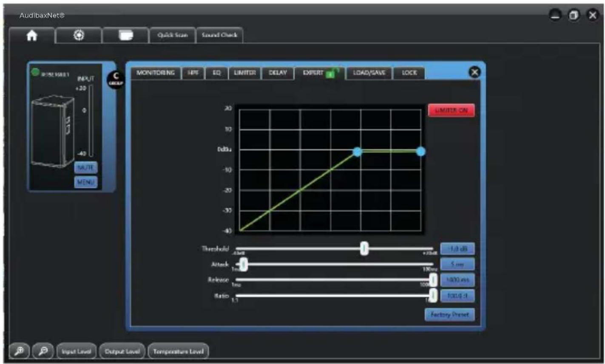Open the LOCK tab
The width and height of the screenshot is (605, 364).
[x=409, y=73]
